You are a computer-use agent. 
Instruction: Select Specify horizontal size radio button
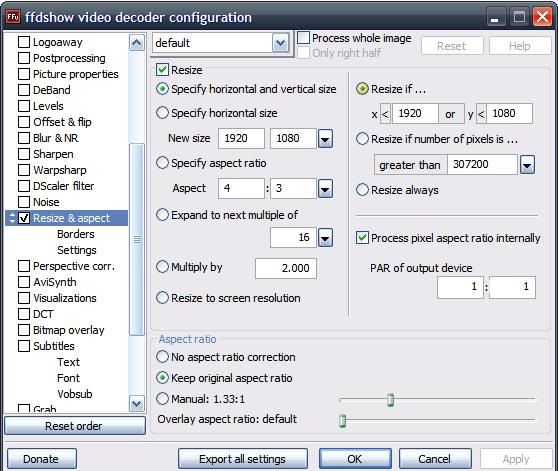tap(162, 113)
